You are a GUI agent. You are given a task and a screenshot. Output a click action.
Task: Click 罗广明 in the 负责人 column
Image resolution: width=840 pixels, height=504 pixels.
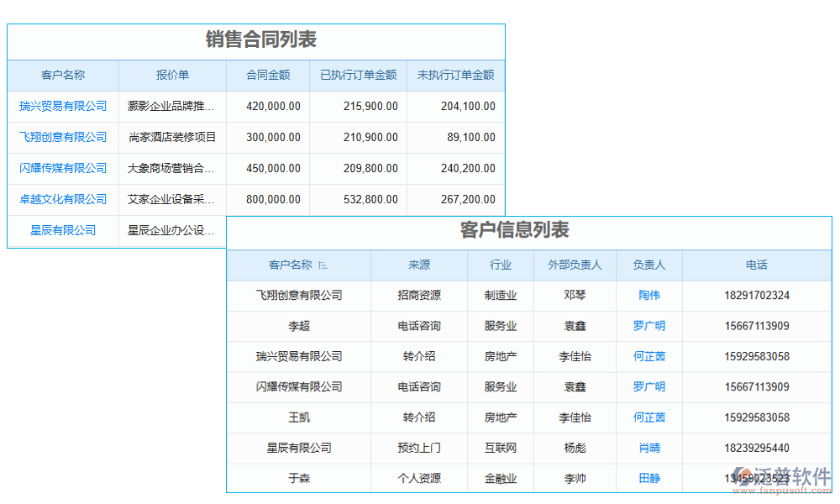(x=649, y=326)
